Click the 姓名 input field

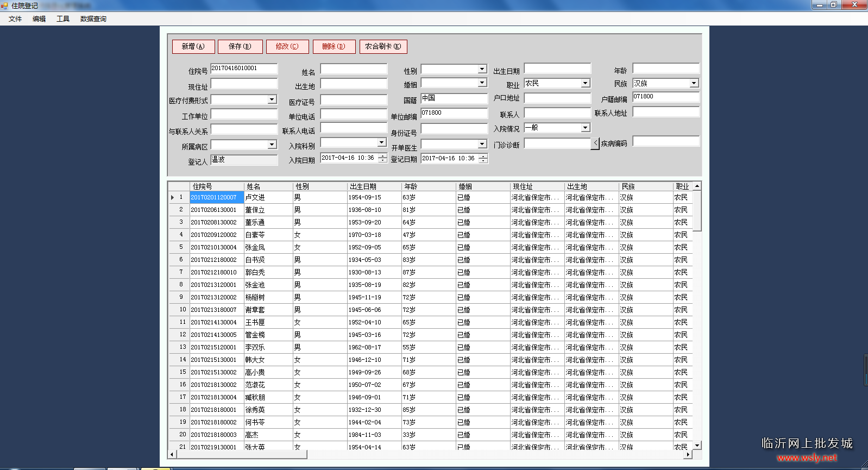pyautogui.click(x=354, y=68)
